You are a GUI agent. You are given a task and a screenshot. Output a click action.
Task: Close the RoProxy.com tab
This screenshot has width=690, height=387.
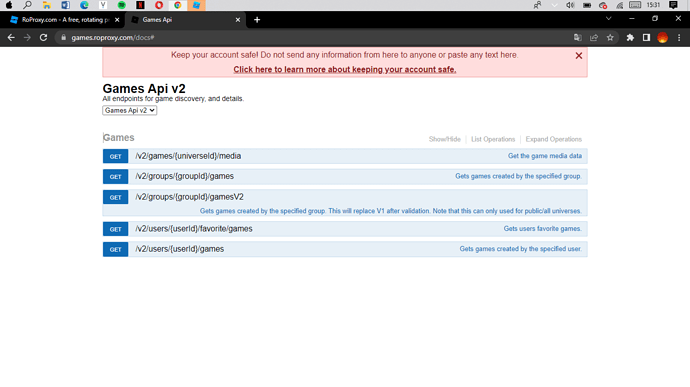(117, 20)
